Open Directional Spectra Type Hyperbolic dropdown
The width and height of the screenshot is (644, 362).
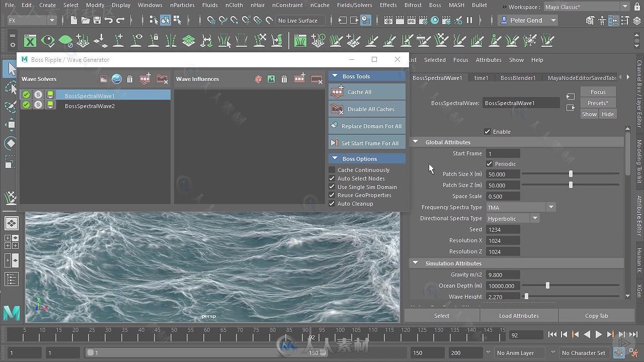513,218
